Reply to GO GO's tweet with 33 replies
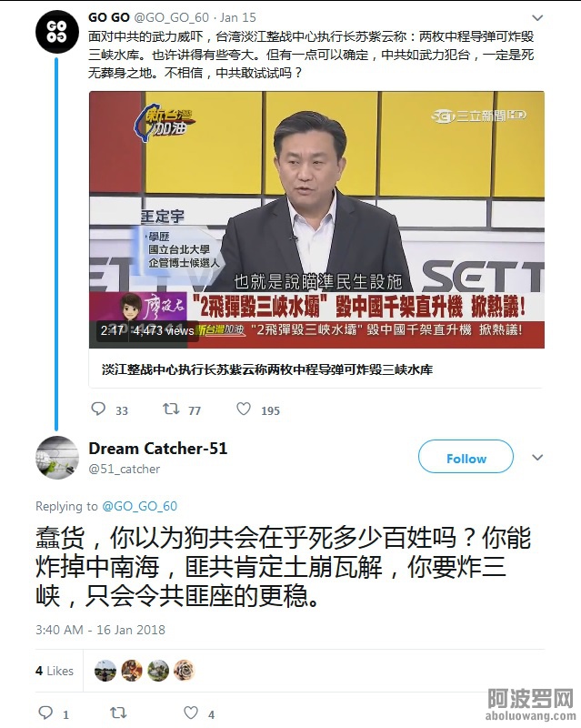 click(x=98, y=409)
